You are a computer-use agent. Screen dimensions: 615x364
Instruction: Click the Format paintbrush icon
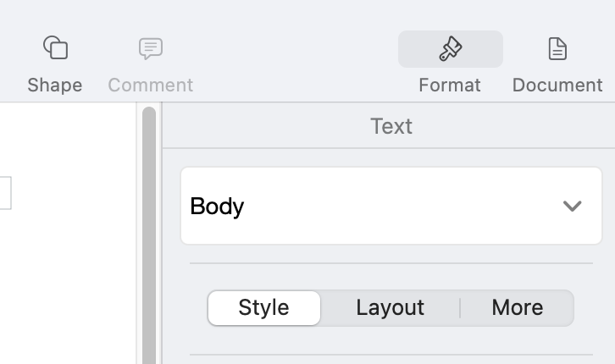point(450,49)
